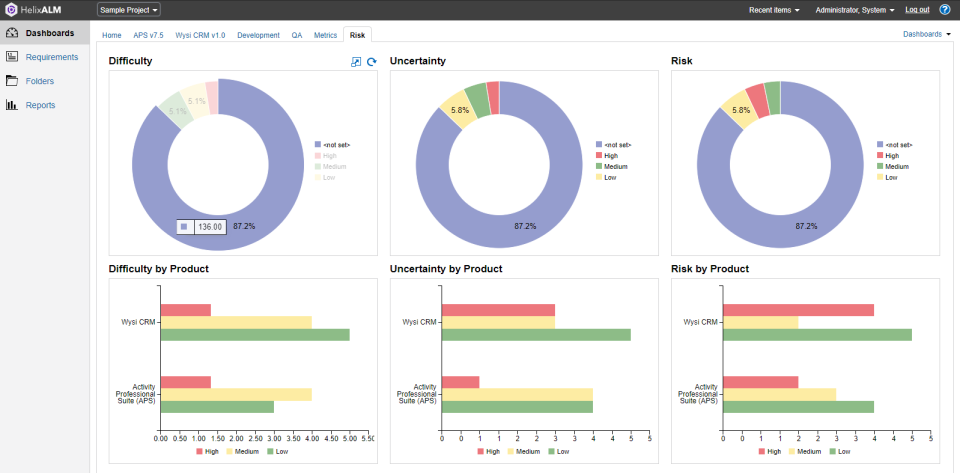Expand the Recent items menu
960x473 pixels.
[774, 10]
